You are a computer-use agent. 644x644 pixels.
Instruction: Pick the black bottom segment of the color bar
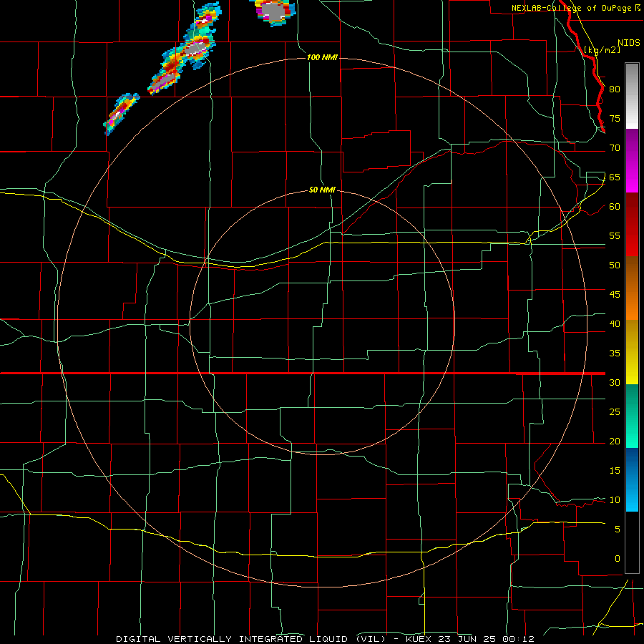pos(632,542)
